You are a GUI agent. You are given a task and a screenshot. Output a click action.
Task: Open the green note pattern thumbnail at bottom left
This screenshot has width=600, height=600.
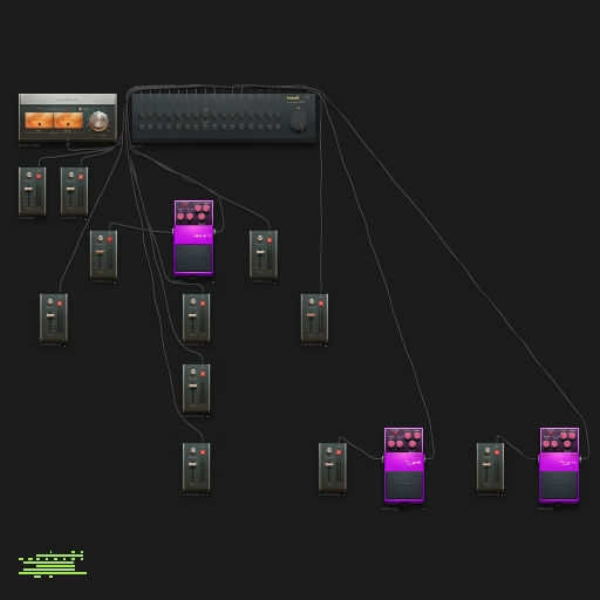coord(52,564)
